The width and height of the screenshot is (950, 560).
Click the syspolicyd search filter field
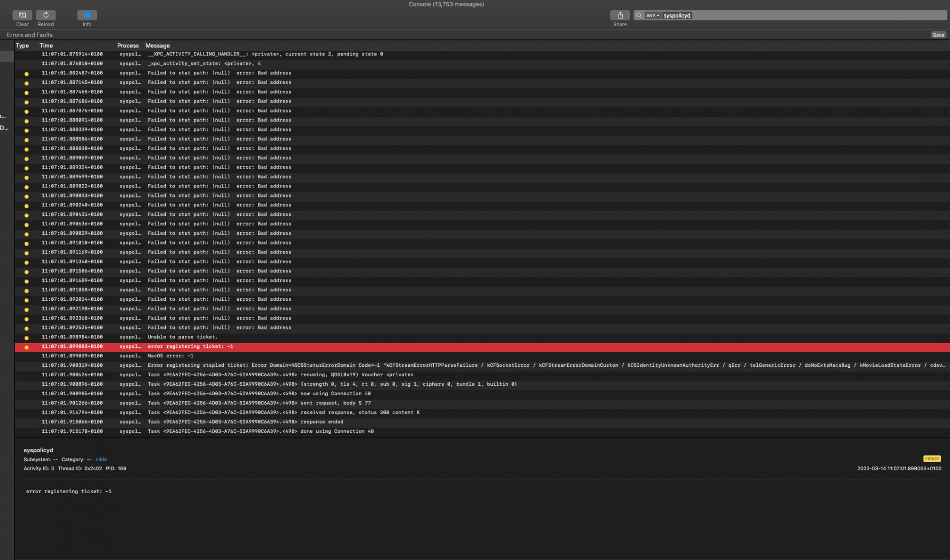tap(676, 15)
